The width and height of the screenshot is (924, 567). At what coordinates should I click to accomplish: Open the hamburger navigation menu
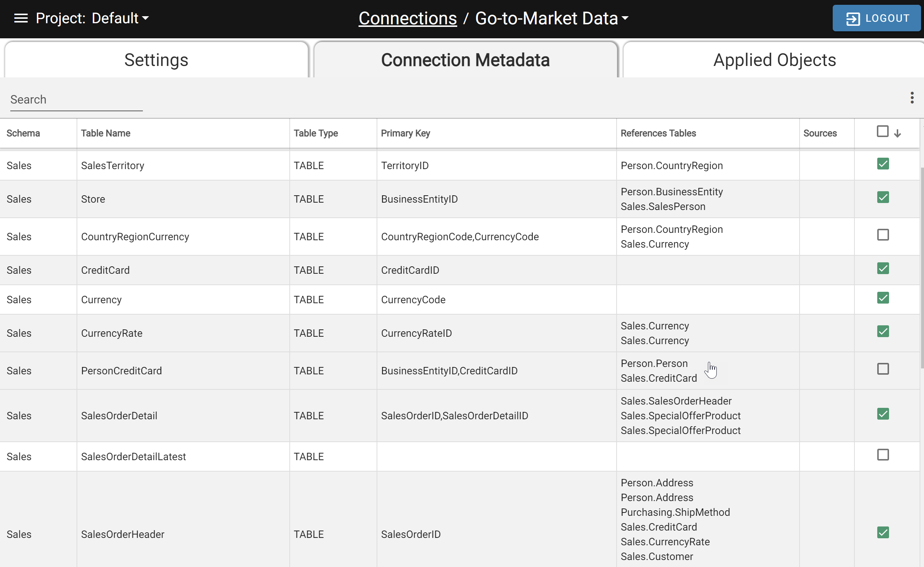coord(21,18)
